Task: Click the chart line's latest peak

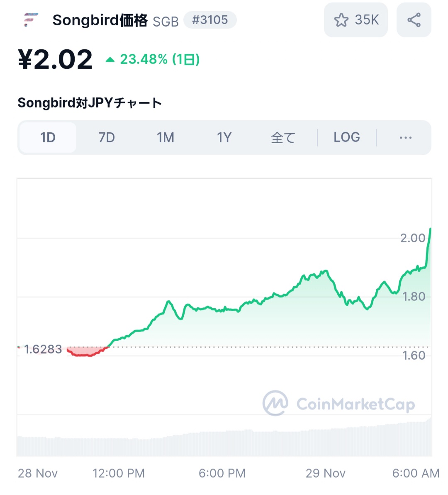Action: 430,229
